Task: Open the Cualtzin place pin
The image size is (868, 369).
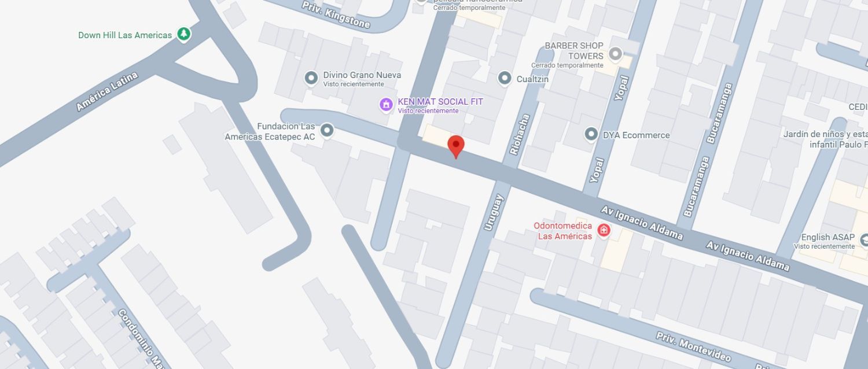Action: tap(505, 78)
